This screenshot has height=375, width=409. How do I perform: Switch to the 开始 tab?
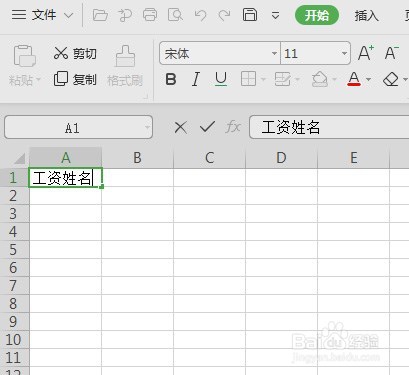(x=317, y=15)
